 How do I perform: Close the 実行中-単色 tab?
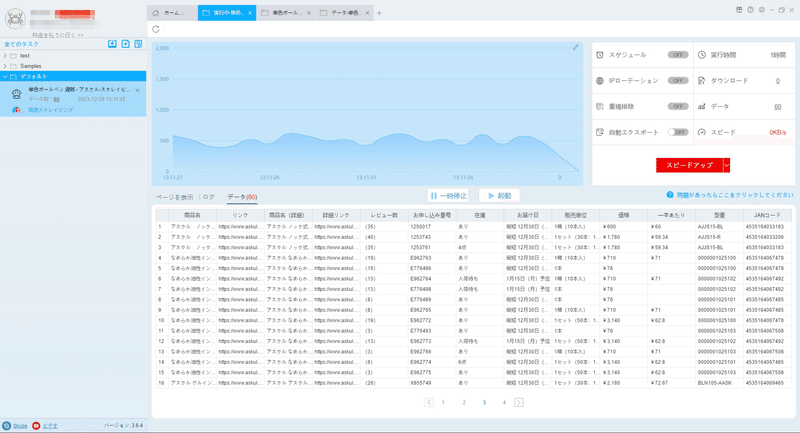[250, 13]
